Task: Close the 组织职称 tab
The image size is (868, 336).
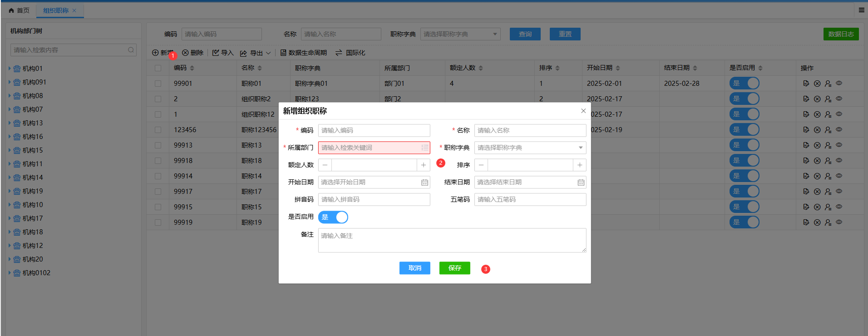Action: point(74,10)
